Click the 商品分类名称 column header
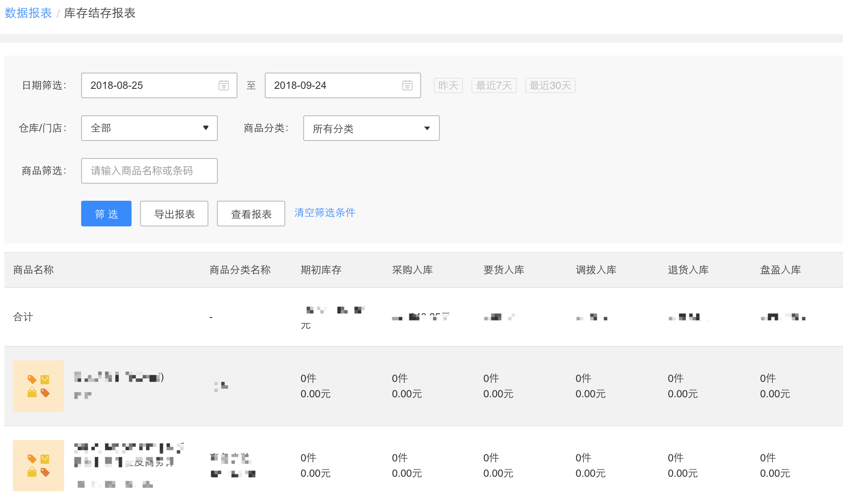 click(240, 270)
